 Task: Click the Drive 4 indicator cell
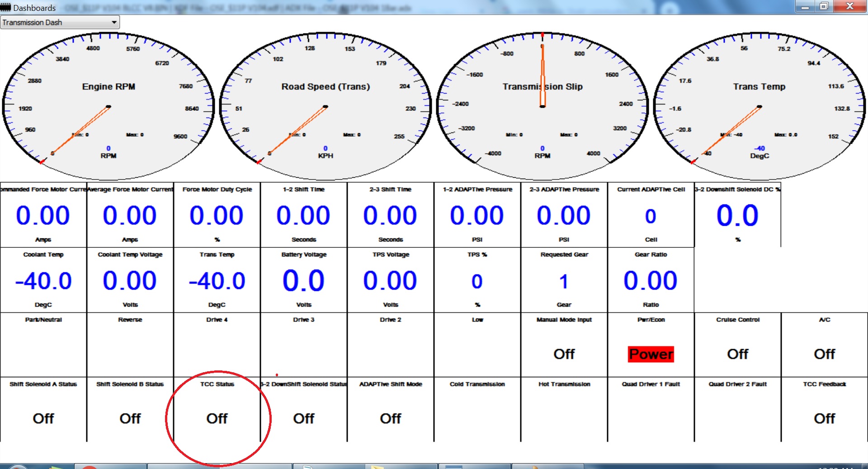tap(217, 345)
